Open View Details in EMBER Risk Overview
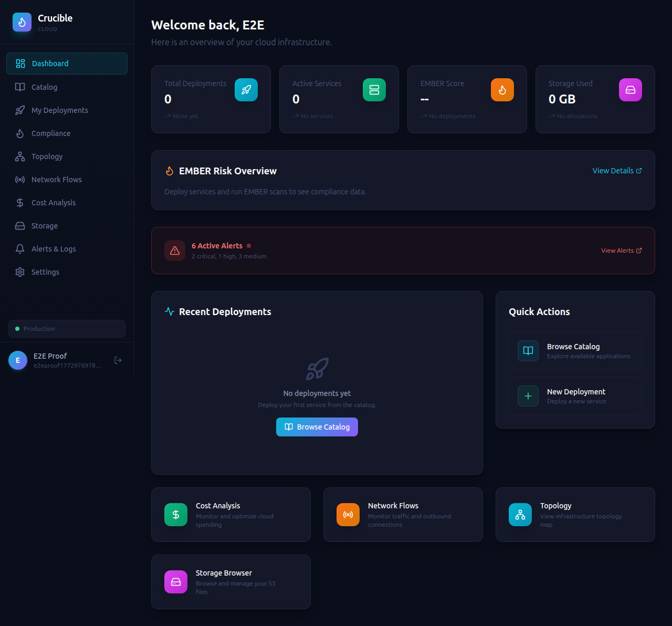The width and height of the screenshot is (672, 626). tap(617, 170)
